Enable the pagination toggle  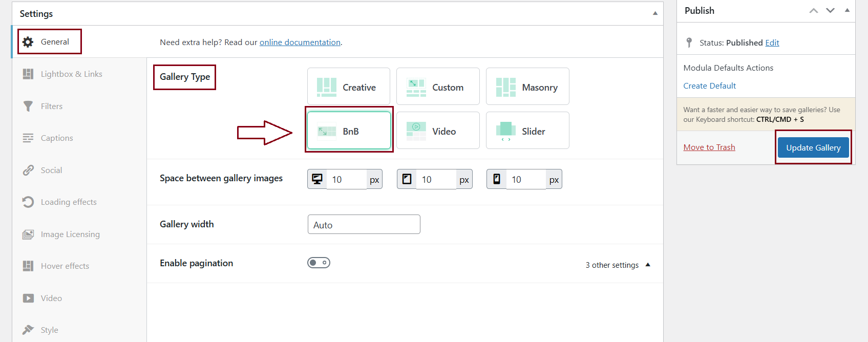tap(319, 263)
